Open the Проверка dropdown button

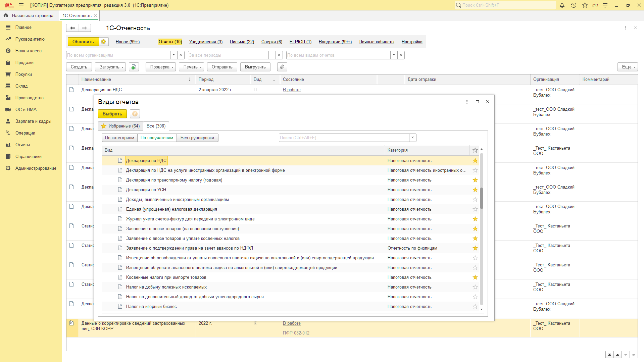click(161, 67)
